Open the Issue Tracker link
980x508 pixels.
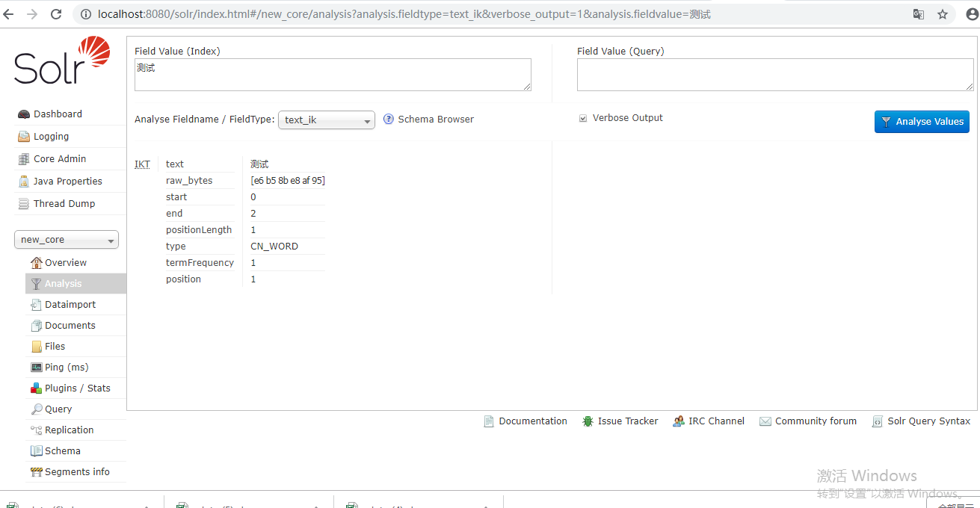(x=628, y=421)
